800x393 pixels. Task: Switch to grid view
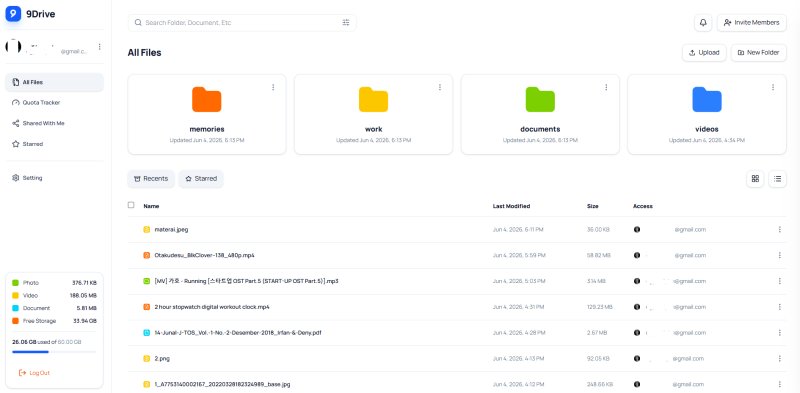point(755,179)
